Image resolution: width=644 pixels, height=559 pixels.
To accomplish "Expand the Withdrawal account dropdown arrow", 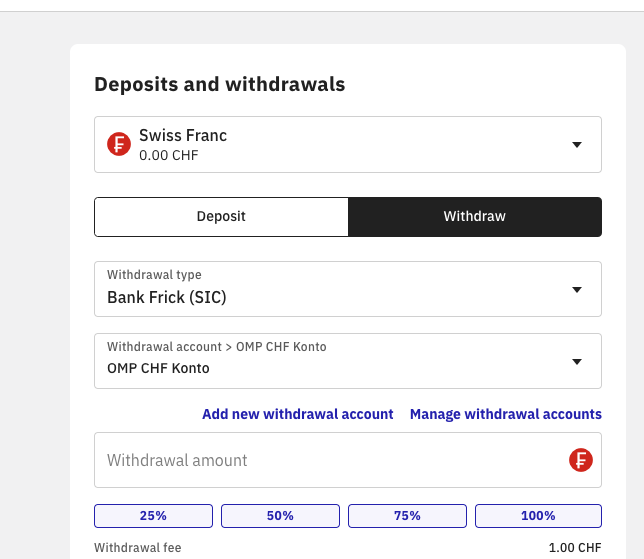I will tap(576, 362).
